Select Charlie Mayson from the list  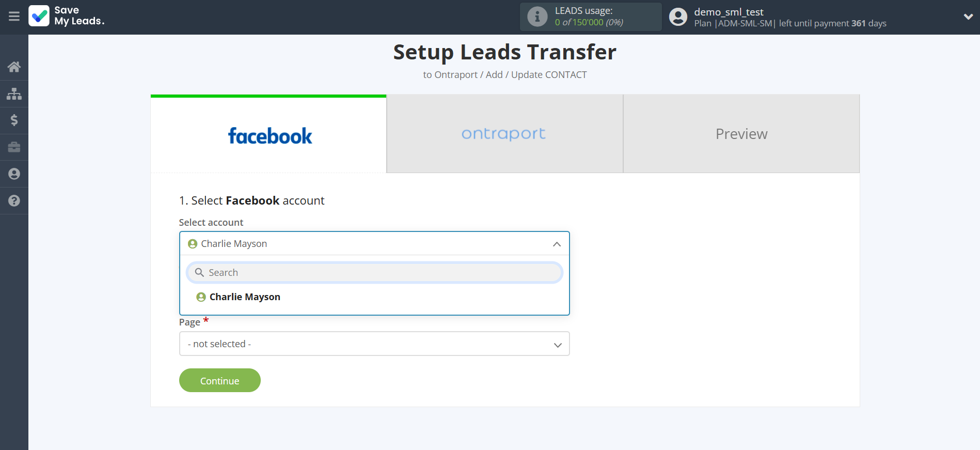[245, 297]
